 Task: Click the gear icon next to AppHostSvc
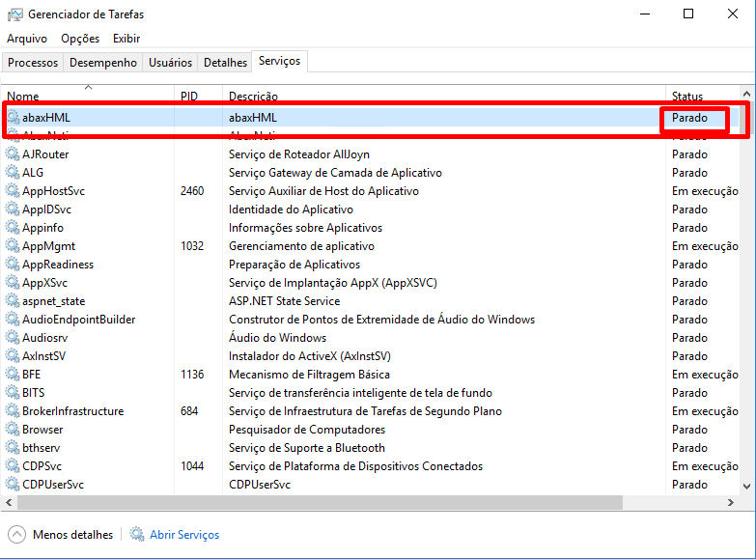(x=13, y=191)
